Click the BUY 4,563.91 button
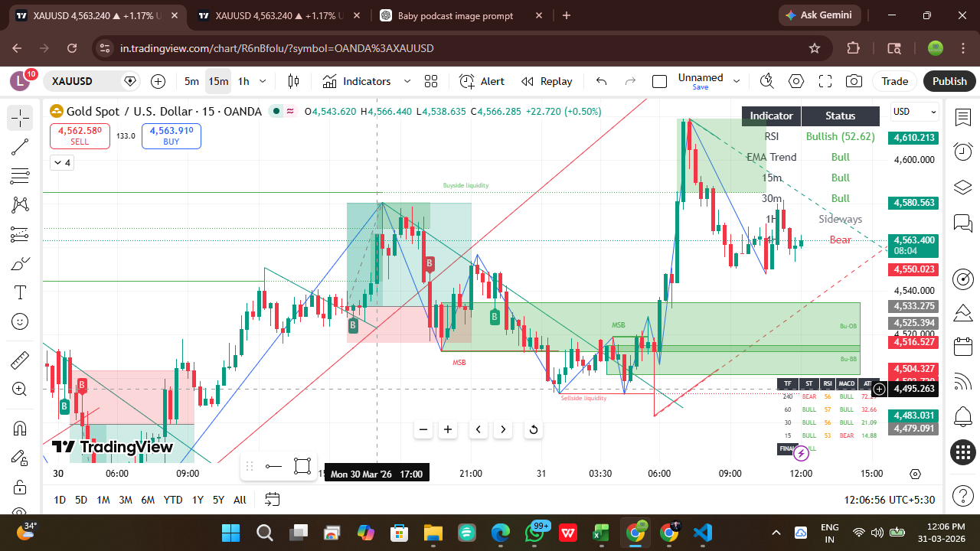Image resolution: width=980 pixels, height=551 pixels. tap(171, 135)
